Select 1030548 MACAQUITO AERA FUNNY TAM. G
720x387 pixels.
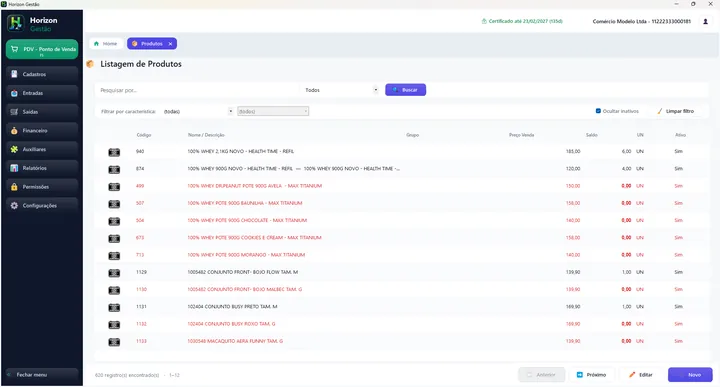pyautogui.click(x=401, y=341)
